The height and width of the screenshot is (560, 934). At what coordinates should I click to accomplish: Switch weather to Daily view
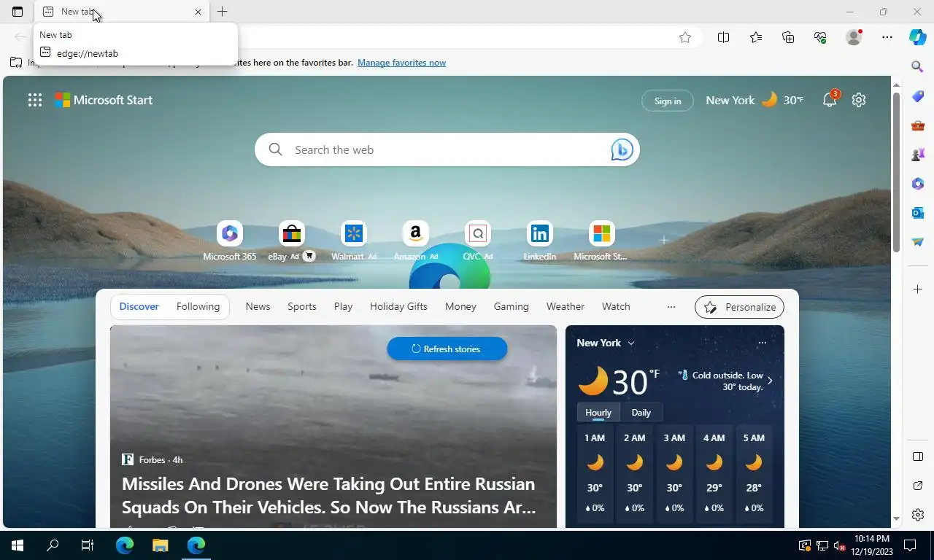(x=641, y=413)
